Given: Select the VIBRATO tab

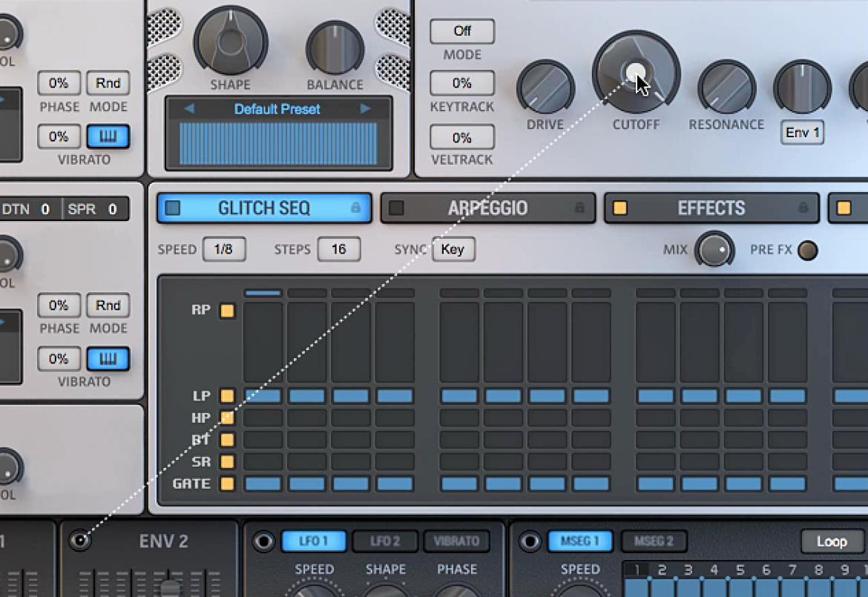Looking at the screenshot, I should pos(457,541).
